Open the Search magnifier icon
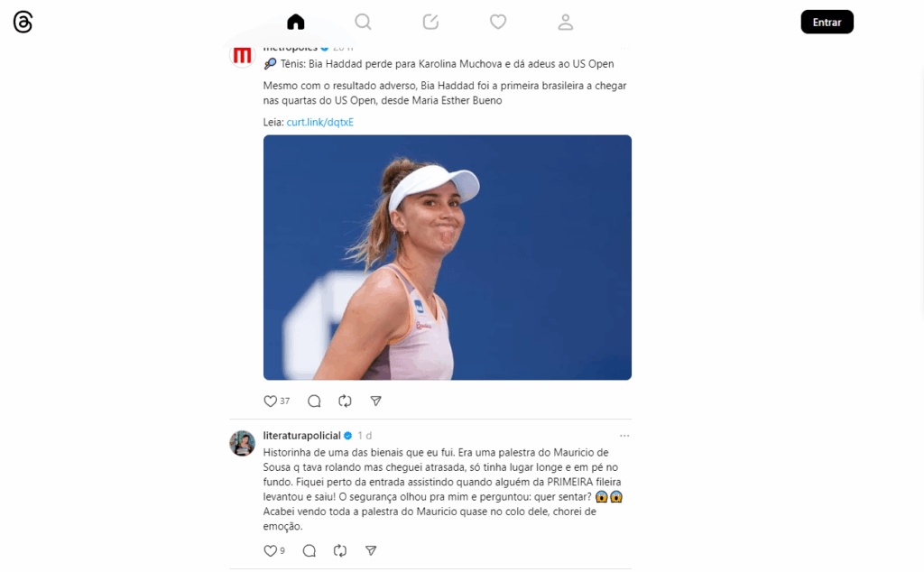 tap(363, 23)
